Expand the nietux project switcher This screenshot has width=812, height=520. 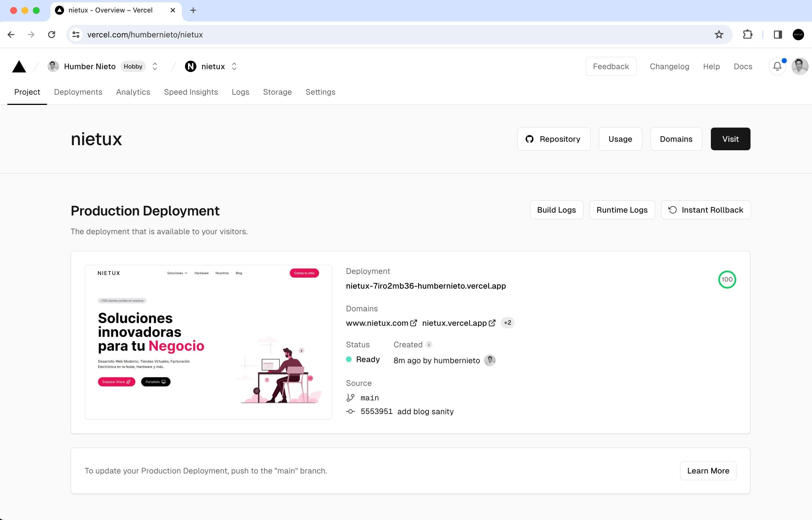(x=234, y=67)
